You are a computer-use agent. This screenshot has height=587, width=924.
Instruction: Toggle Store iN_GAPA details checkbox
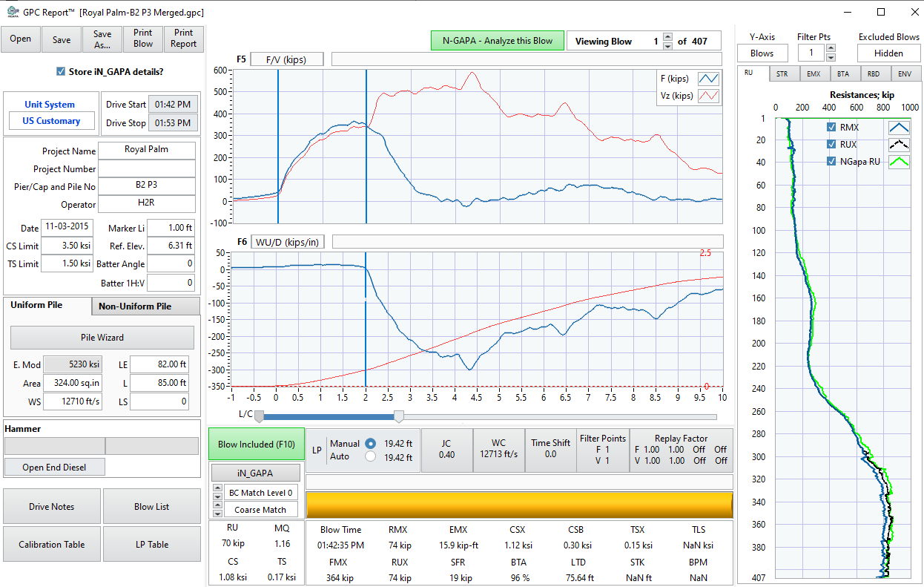(61, 71)
